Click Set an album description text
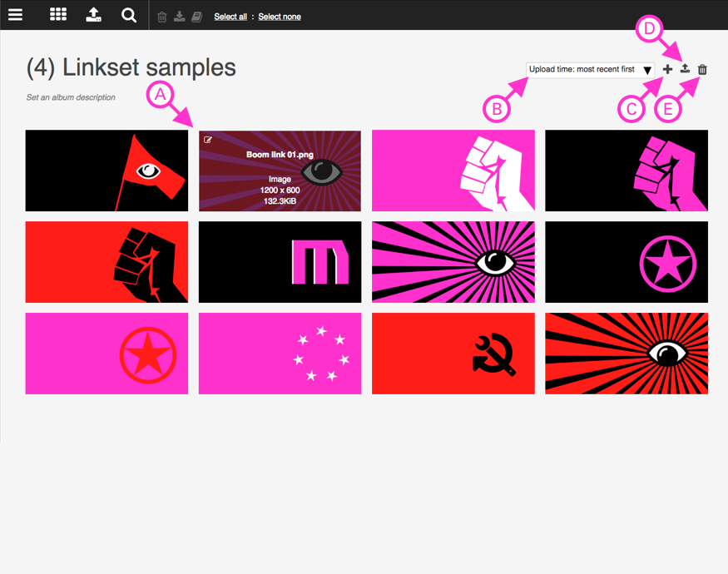The image size is (728, 574). pyautogui.click(x=71, y=97)
